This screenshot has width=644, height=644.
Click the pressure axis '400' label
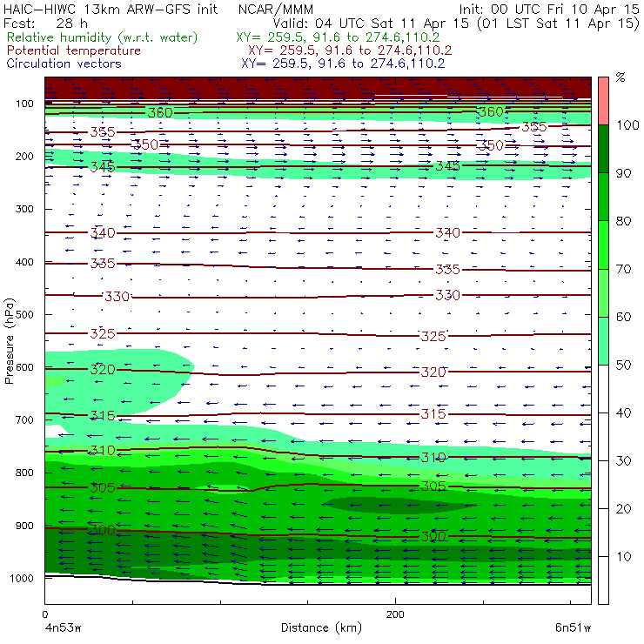24,262
